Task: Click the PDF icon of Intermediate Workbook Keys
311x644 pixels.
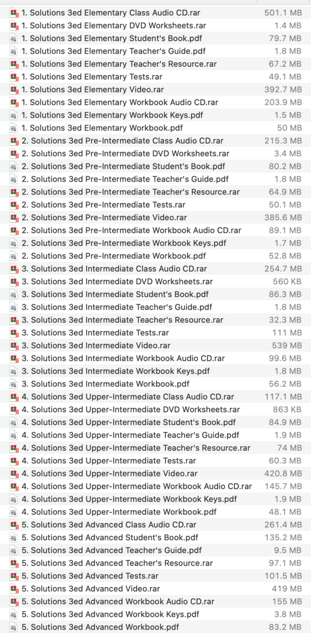Action: tap(13, 371)
